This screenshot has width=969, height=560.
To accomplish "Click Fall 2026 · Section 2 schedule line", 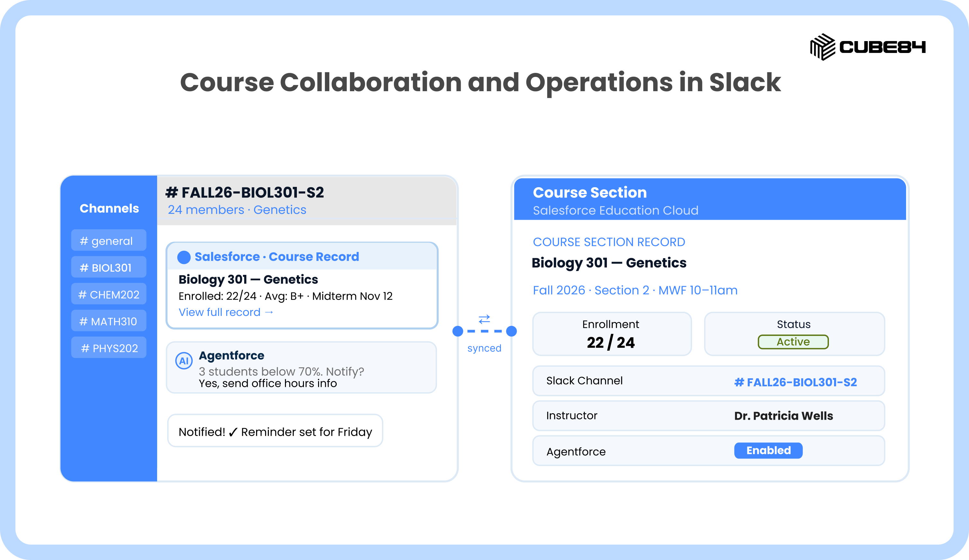I will click(635, 290).
